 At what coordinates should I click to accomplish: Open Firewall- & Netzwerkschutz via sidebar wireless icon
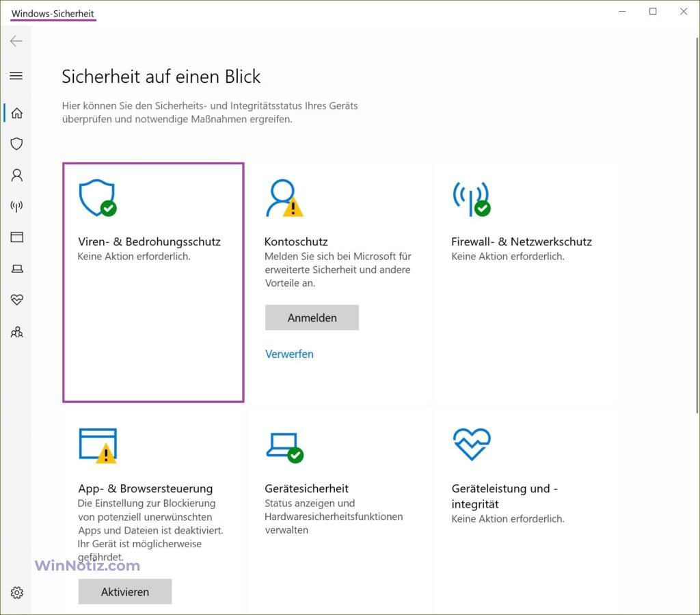point(16,206)
